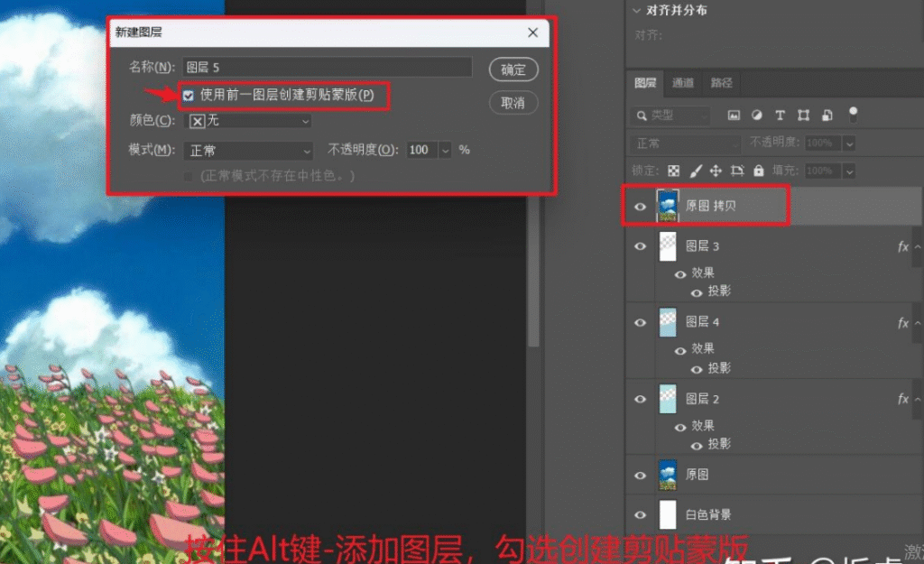Select 白色背景 layer thumbnail

coord(668,514)
